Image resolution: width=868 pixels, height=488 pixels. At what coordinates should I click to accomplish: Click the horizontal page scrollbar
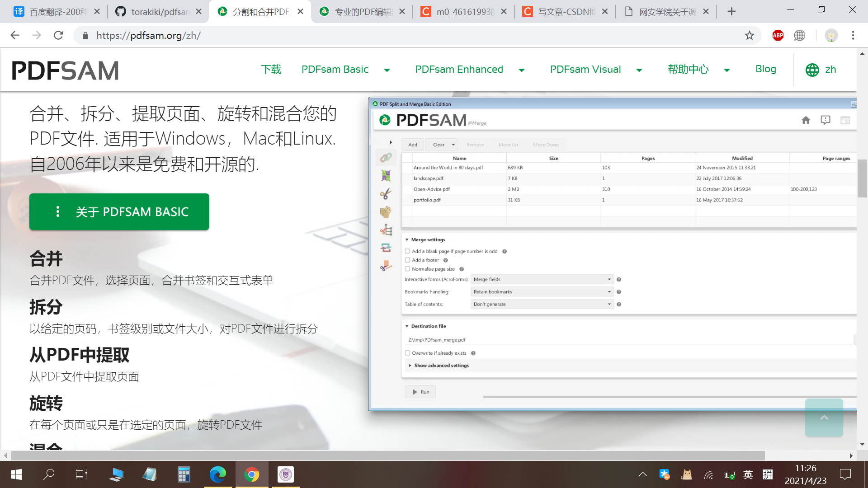click(x=388, y=455)
